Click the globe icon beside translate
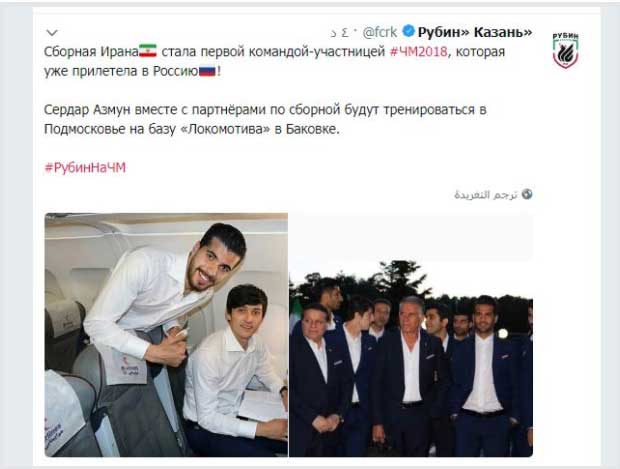The width and height of the screenshot is (620, 469). tap(527, 194)
